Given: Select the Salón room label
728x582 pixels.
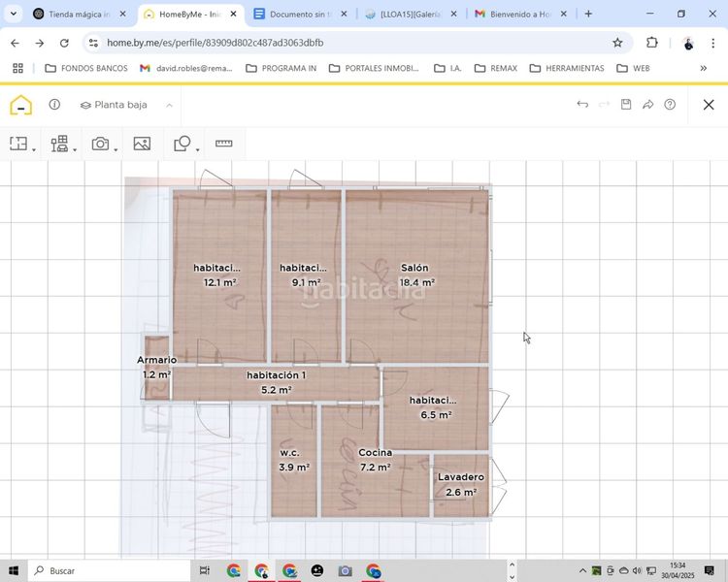Looking at the screenshot, I should (414, 268).
